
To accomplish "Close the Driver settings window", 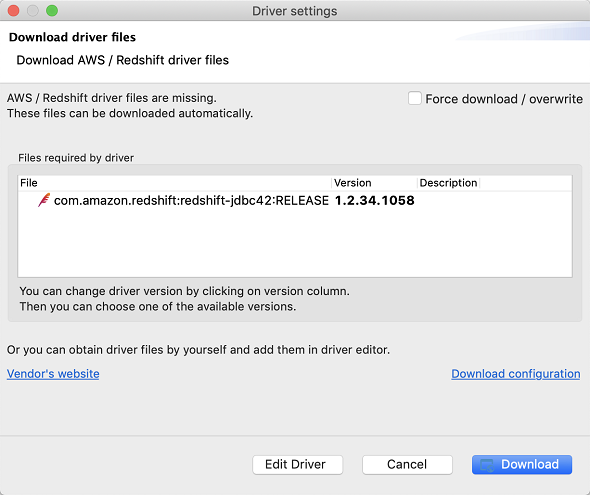I will (x=14, y=11).
